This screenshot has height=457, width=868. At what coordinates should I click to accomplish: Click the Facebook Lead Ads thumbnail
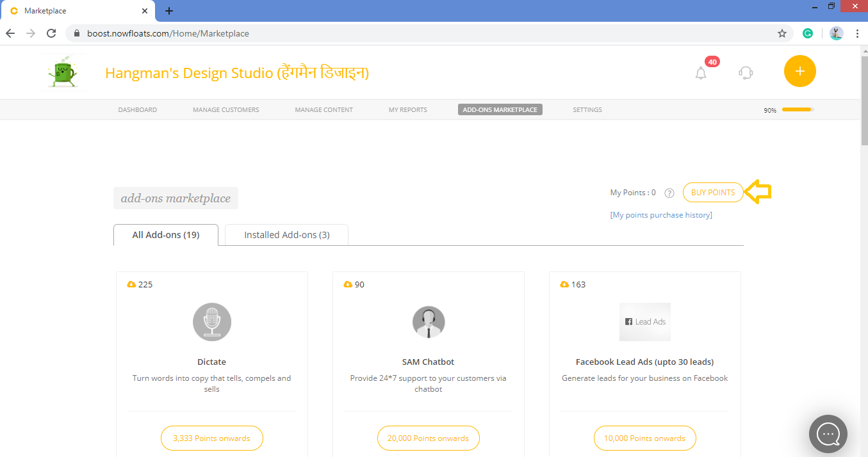click(644, 322)
